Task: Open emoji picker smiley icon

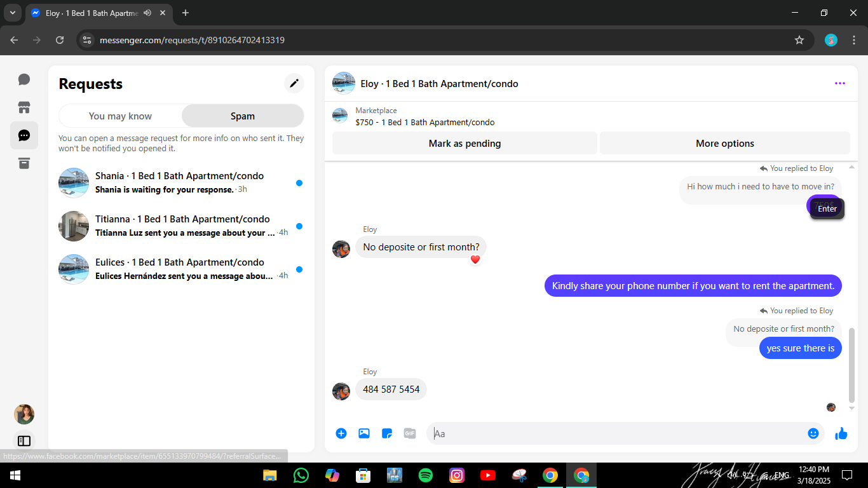Action: [813, 433]
